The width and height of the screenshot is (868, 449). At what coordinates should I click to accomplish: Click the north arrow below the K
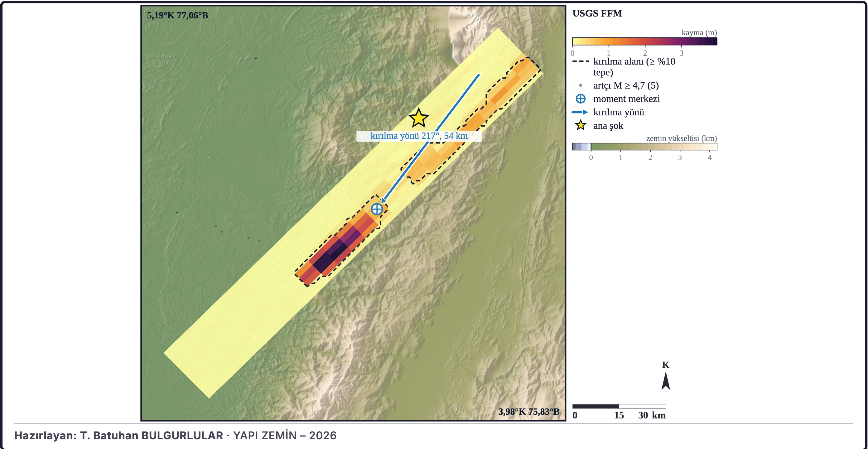point(665,381)
